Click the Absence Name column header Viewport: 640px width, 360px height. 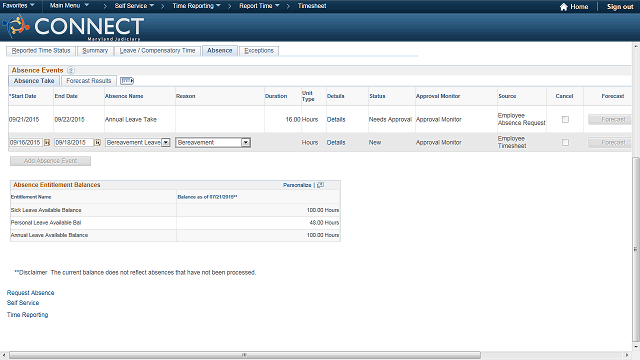tap(124, 96)
